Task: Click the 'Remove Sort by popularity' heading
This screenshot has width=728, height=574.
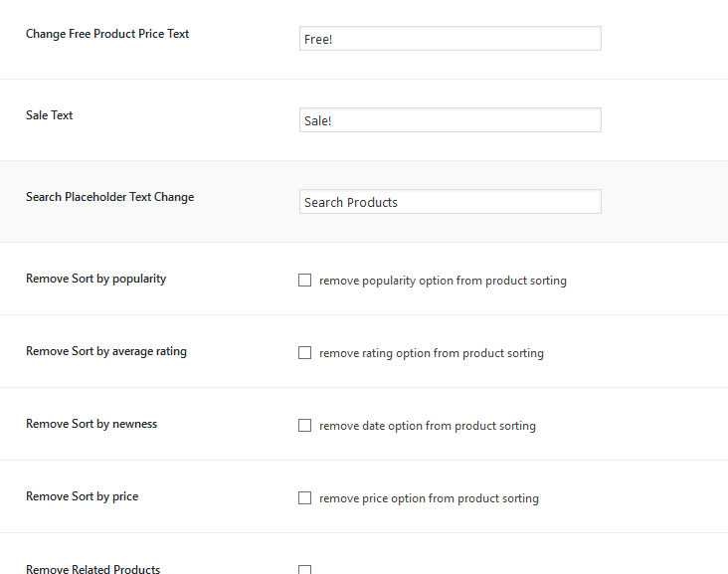Action: pos(95,279)
